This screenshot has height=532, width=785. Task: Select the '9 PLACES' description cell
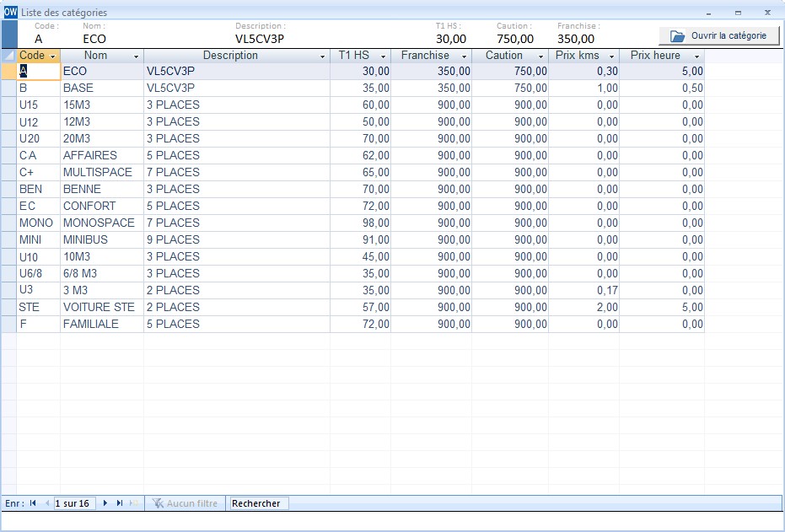pos(237,239)
